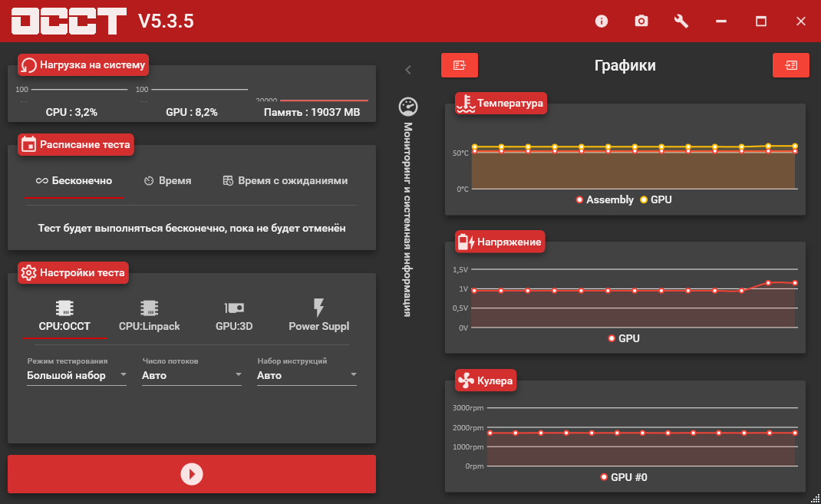Close the OCCT window
This screenshot has width=821, height=504.
coord(800,21)
